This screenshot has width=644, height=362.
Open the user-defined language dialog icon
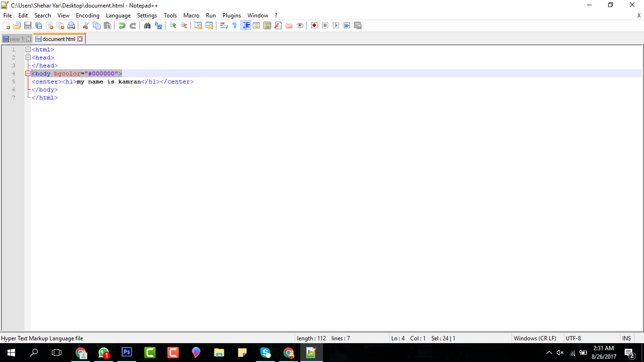tap(256, 25)
